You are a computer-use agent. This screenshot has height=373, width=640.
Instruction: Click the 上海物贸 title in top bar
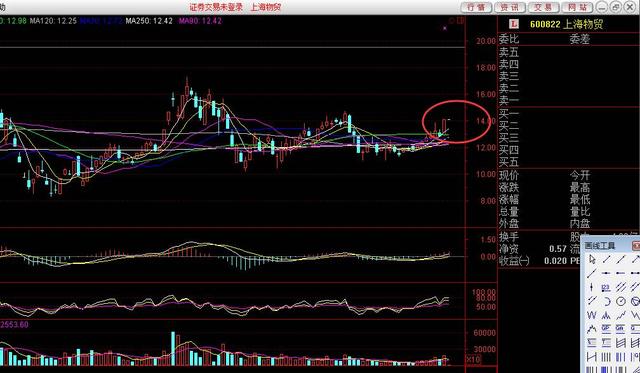[265, 7]
